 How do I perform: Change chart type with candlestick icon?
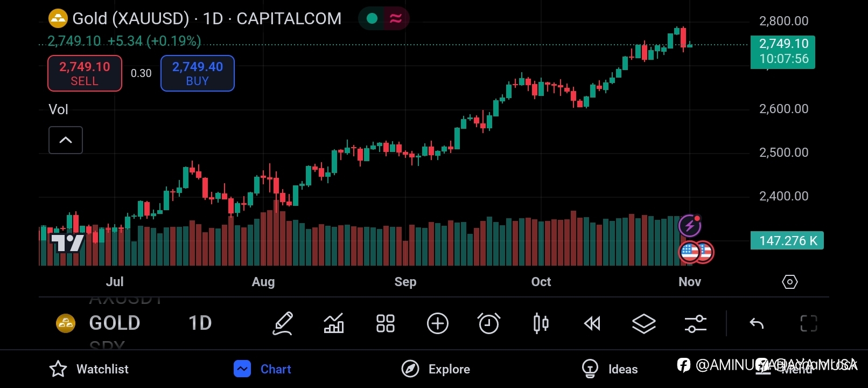[541, 323]
